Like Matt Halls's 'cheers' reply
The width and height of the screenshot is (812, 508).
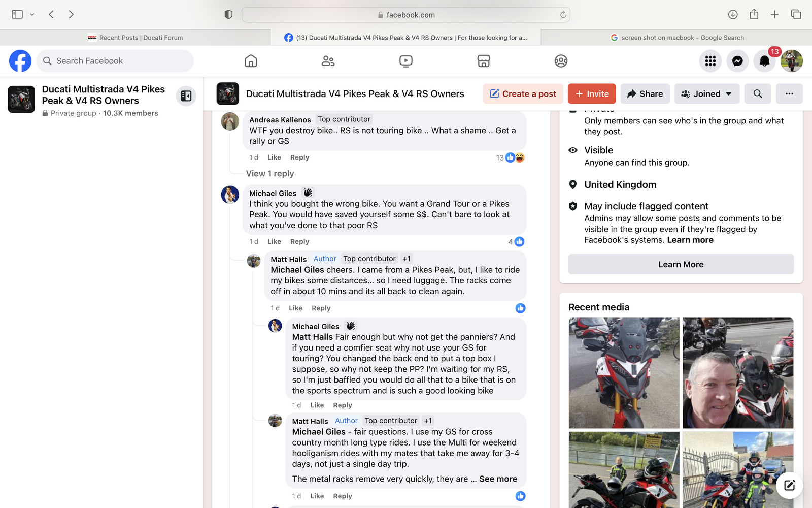[295, 308]
